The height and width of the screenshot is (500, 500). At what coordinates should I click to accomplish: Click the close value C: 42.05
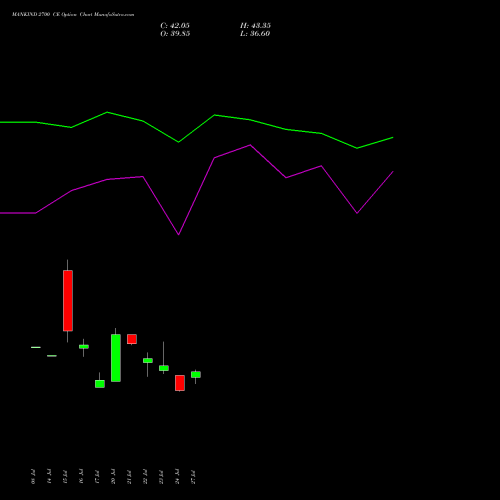click(x=175, y=26)
